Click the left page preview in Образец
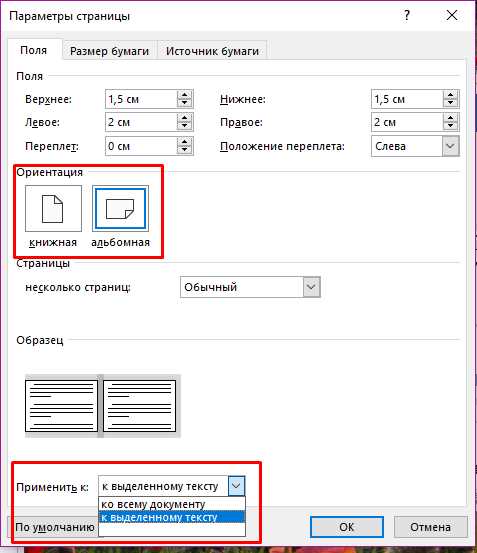 point(61,406)
